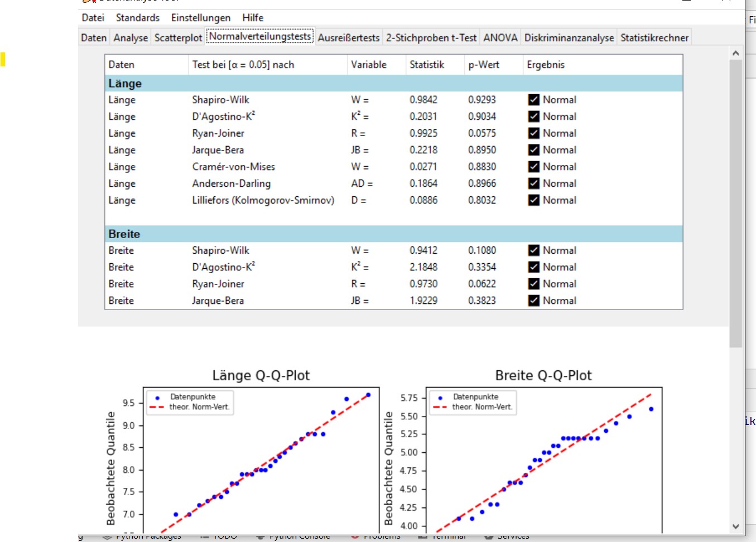Click the Breite Q-Q-Plot chart title
Screen dimensions: 756x542
(x=543, y=375)
